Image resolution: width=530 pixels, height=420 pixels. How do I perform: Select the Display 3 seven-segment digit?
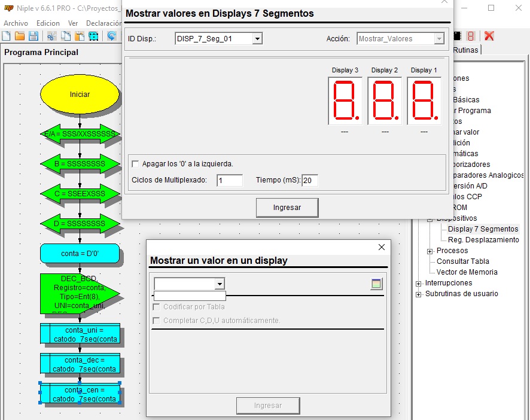point(345,101)
